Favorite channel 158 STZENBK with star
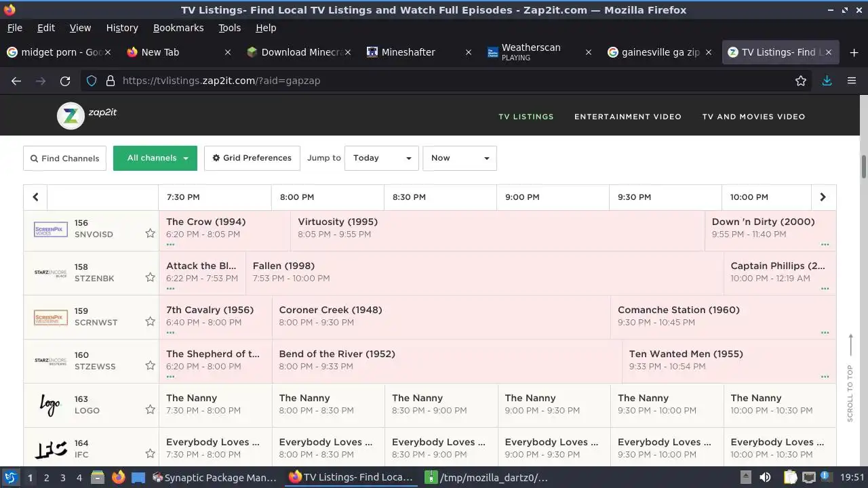868x488 pixels. pyautogui.click(x=150, y=277)
